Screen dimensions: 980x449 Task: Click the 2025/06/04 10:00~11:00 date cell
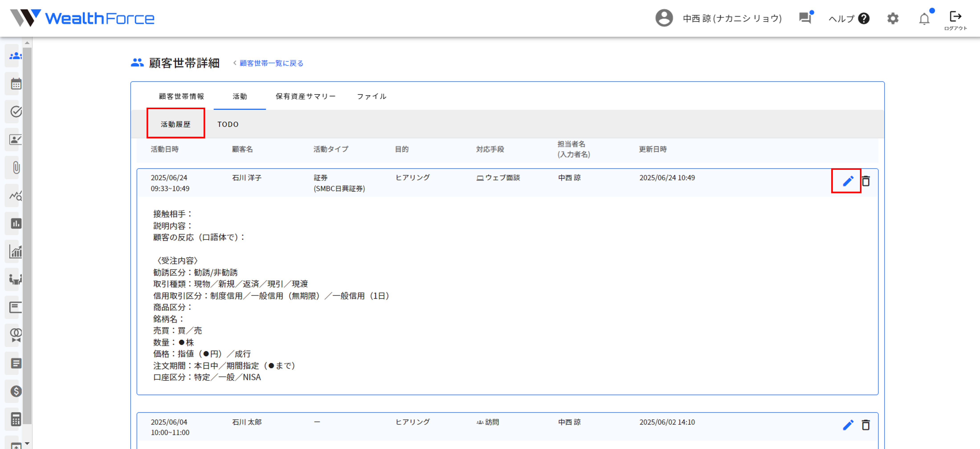170,427
